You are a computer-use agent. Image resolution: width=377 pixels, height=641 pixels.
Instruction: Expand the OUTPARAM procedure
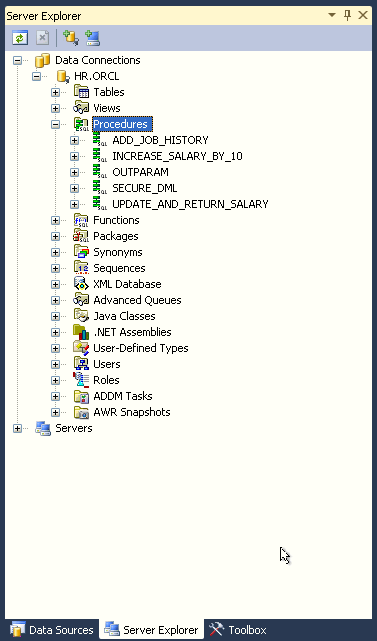74,172
